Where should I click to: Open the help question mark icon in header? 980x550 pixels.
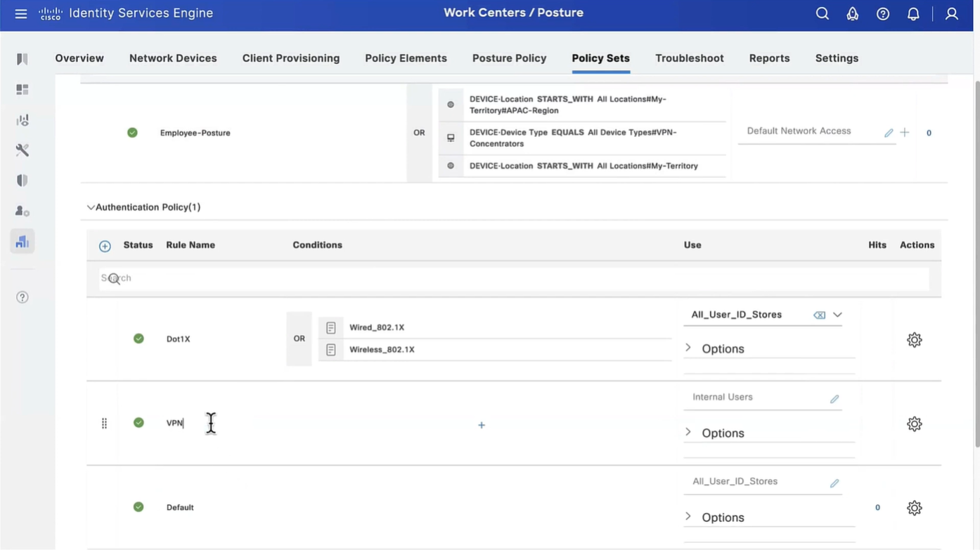point(882,14)
